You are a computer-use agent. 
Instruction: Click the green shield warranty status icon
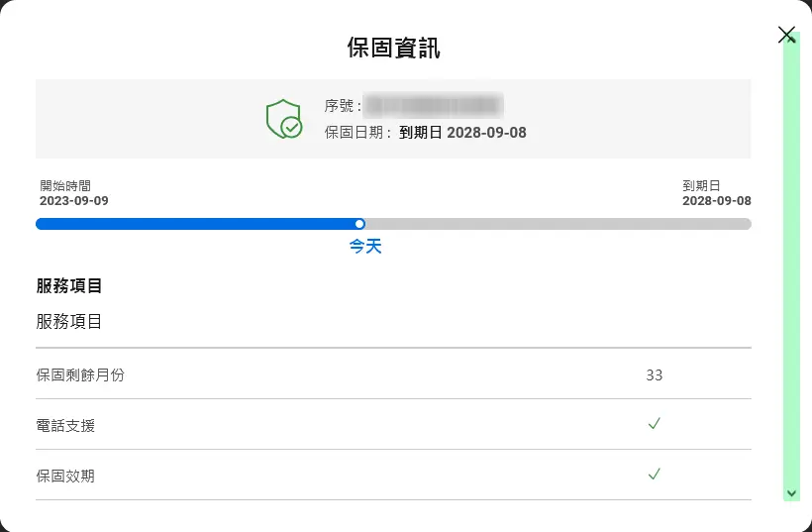(x=283, y=119)
